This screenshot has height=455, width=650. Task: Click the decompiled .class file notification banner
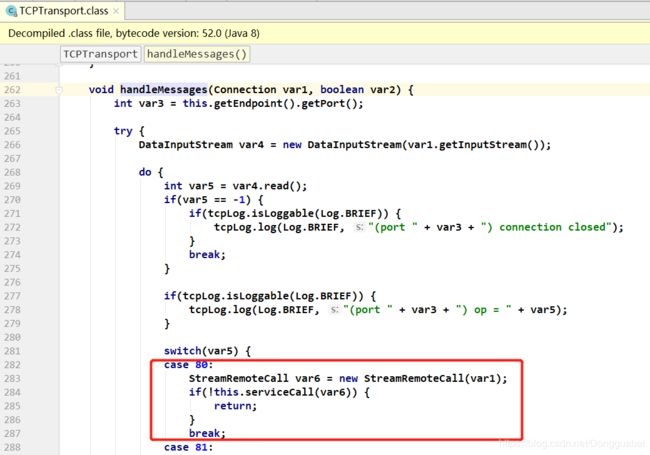(325, 33)
